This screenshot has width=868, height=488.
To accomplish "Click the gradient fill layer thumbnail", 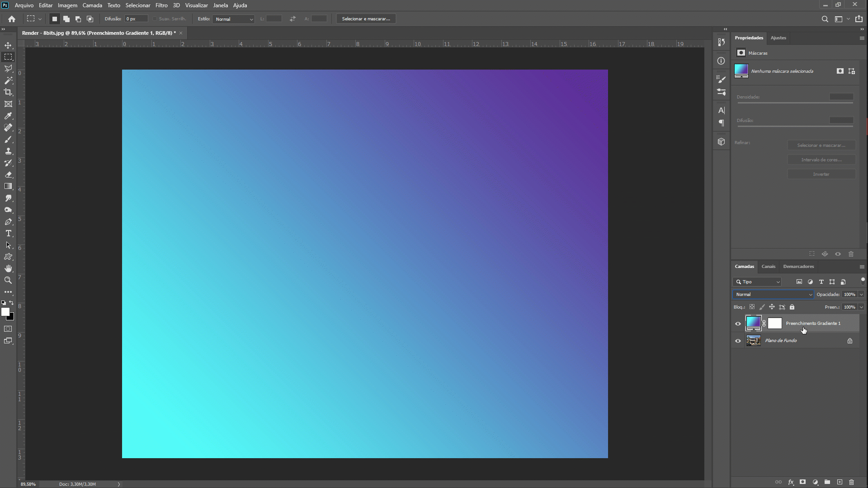I will pyautogui.click(x=753, y=323).
